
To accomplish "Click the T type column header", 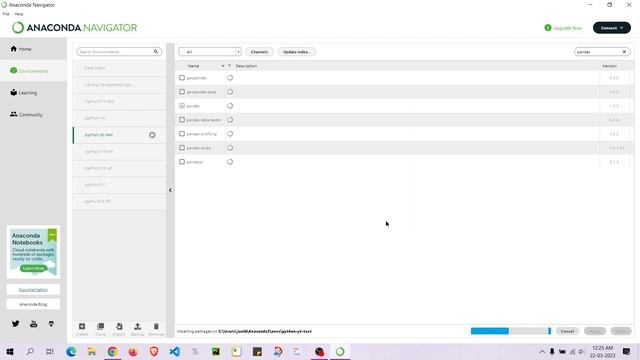I will 229,66.
